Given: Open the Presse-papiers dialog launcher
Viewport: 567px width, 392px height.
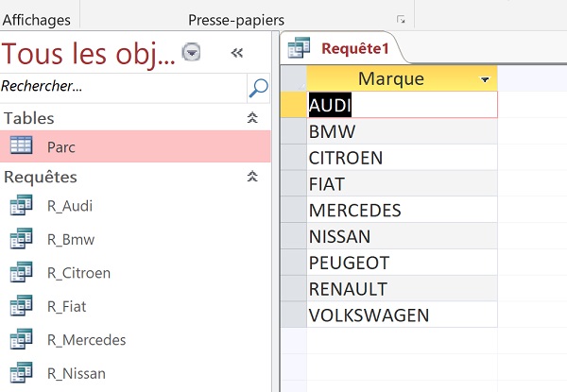Looking at the screenshot, I should (x=401, y=20).
